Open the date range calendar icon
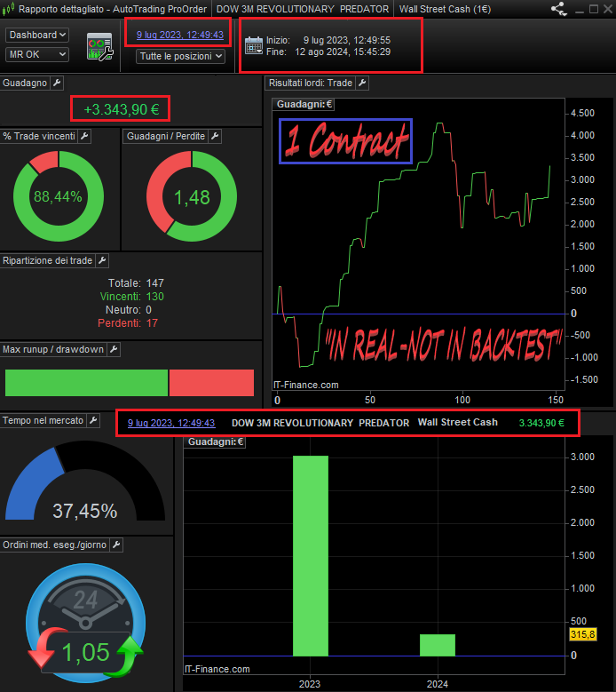Image resolution: width=616 pixels, height=692 pixels. (254, 45)
